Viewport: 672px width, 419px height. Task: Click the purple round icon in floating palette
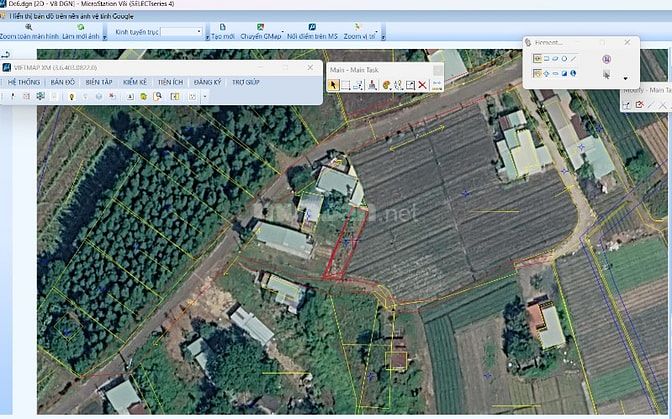click(606, 59)
